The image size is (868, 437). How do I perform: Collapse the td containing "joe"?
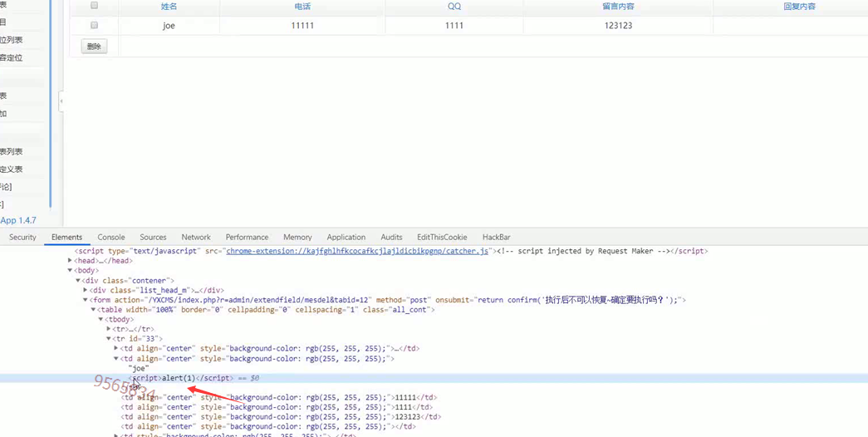(116, 358)
